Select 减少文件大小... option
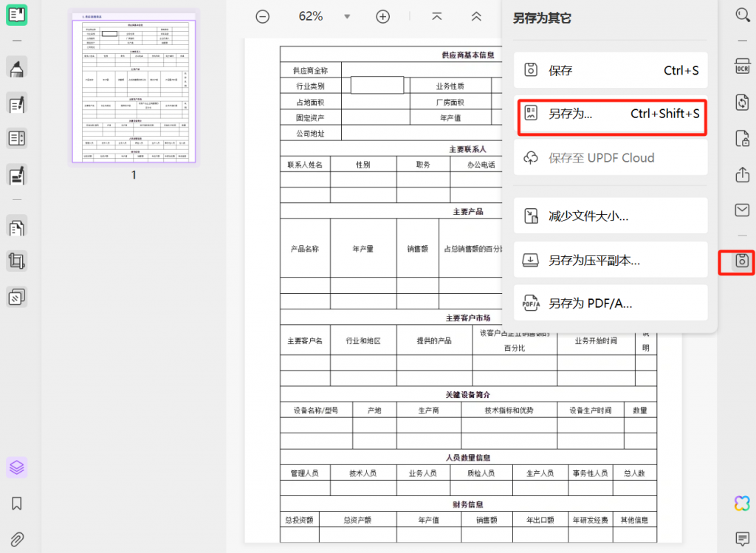The height and width of the screenshot is (553, 756). pyautogui.click(x=611, y=216)
